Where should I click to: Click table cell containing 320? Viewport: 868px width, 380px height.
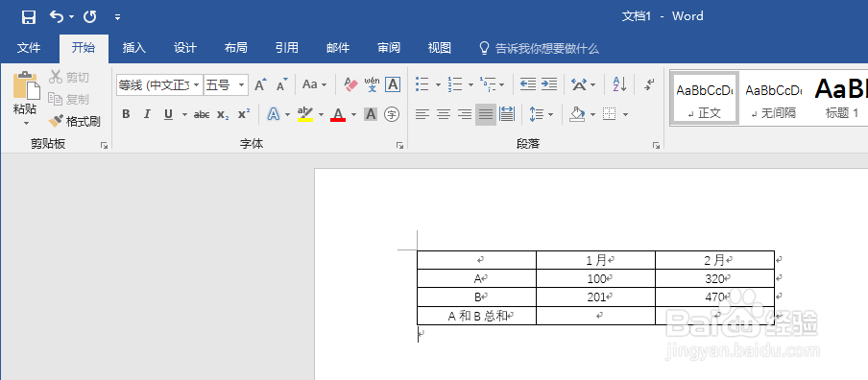(714, 279)
